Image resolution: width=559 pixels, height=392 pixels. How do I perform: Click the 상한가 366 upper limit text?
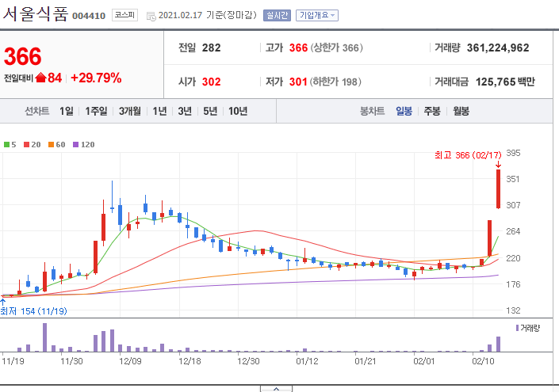coord(336,48)
